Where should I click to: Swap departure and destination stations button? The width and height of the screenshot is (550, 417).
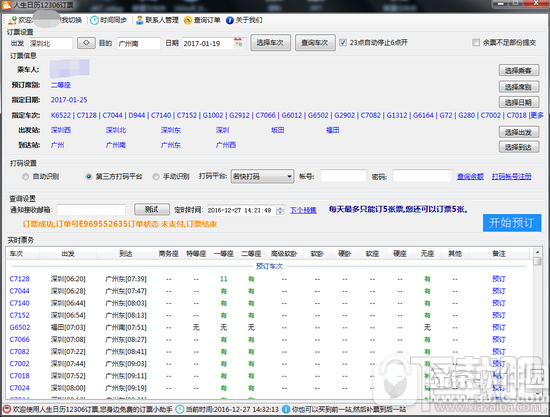pyautogui.click(x=86, y=43)
